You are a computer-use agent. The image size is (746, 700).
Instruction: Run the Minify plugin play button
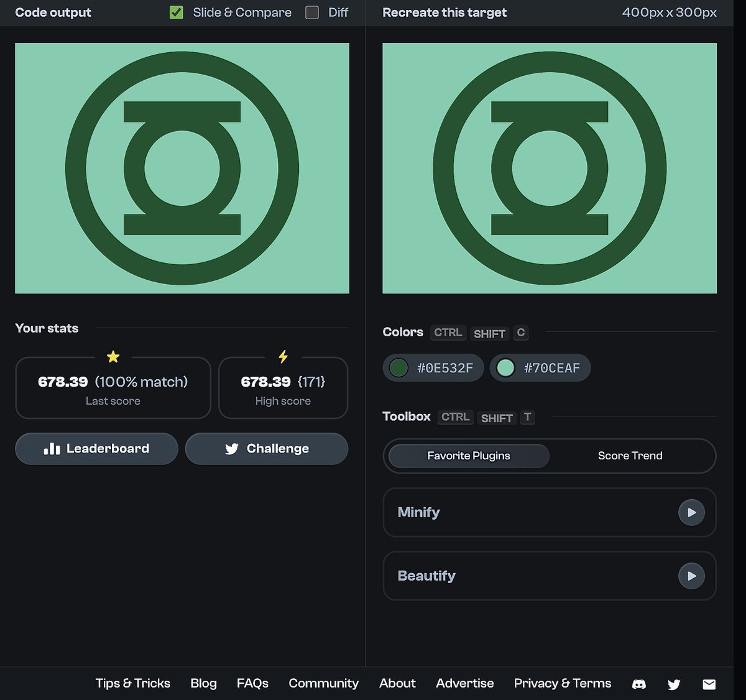691,513
